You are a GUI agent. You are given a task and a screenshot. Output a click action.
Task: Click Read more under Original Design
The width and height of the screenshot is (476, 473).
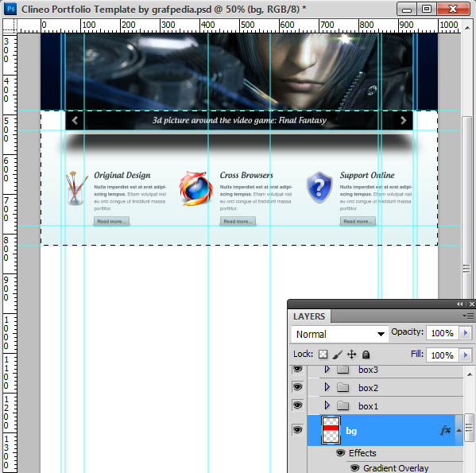pos(111,221)
